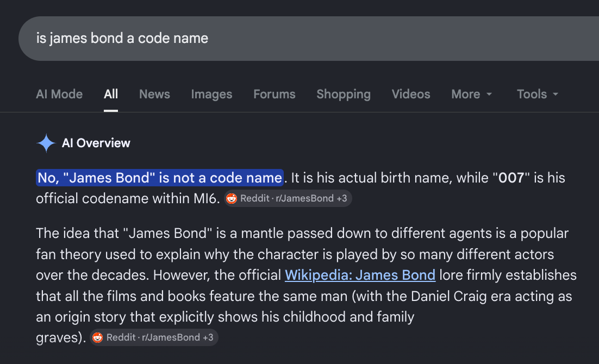
Task: Open the News tab
Action: (x=154, y=95)
